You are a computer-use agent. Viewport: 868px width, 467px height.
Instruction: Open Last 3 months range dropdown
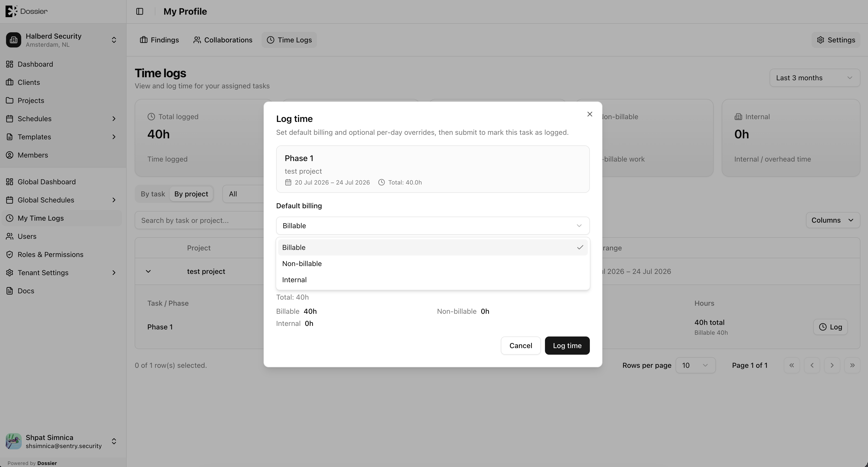tap(815, 78)
